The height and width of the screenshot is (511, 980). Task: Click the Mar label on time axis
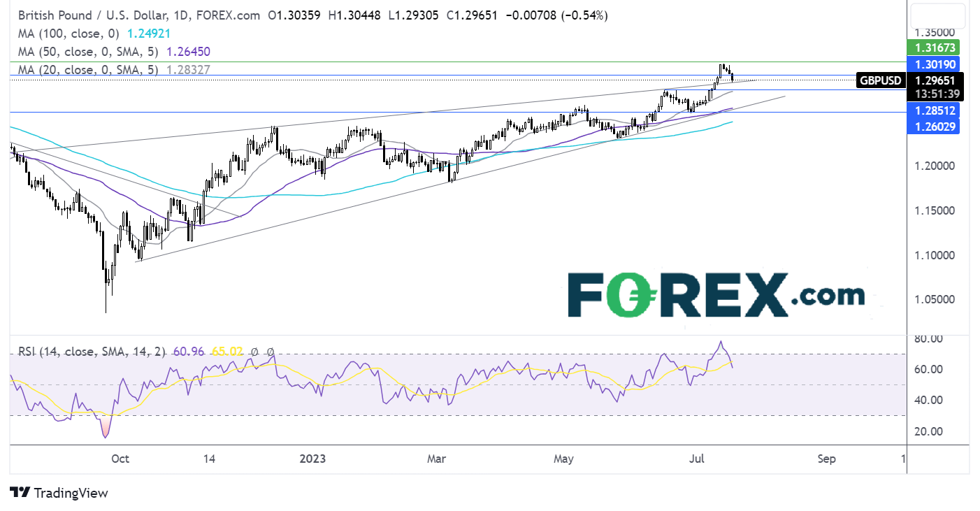click(436, 459)
